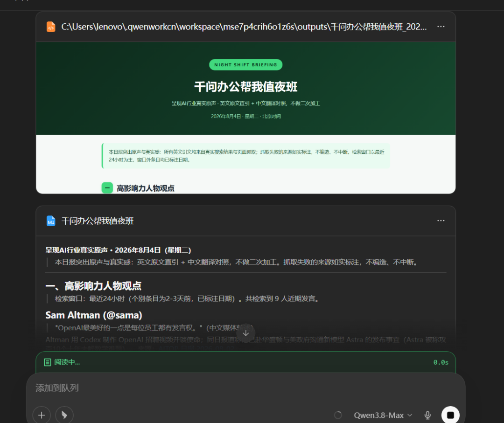Click the plus attachment button in the input bar

(42, 415)
